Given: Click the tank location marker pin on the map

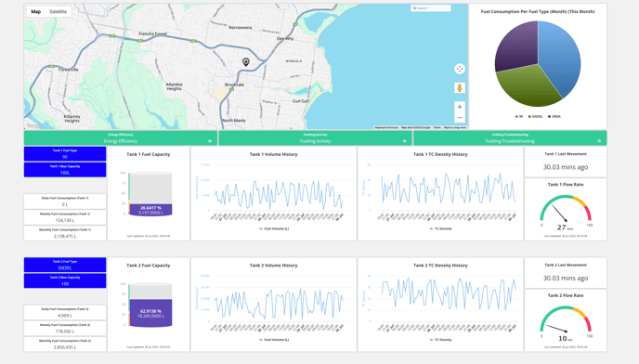Looking at the screenshot, I should [x=246, y=61].
